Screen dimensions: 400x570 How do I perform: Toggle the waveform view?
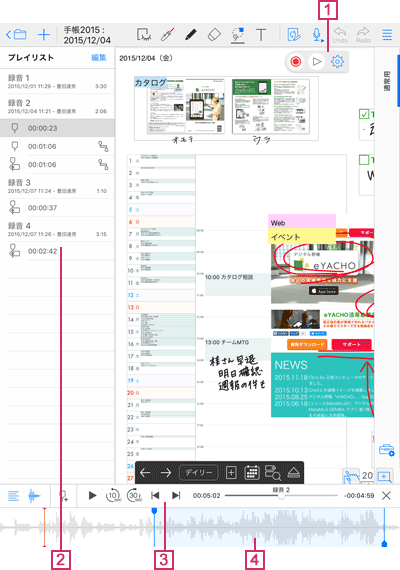(x=35, y=496)
